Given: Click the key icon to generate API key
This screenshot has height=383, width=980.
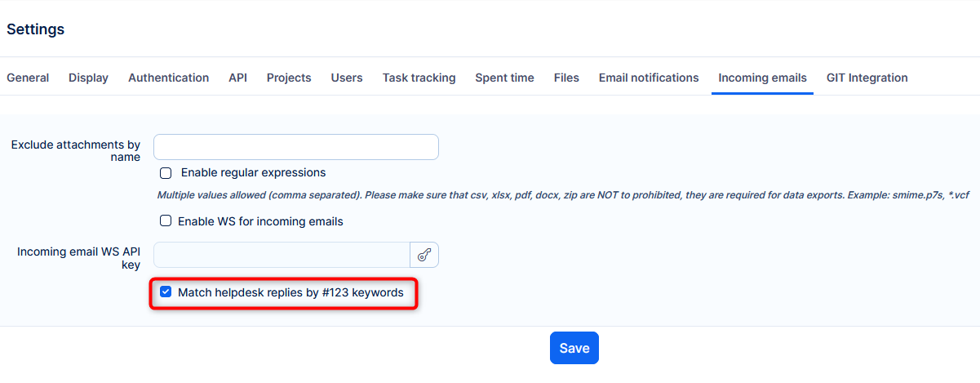Looking at the screenshot, I should [x=424, y=255].
